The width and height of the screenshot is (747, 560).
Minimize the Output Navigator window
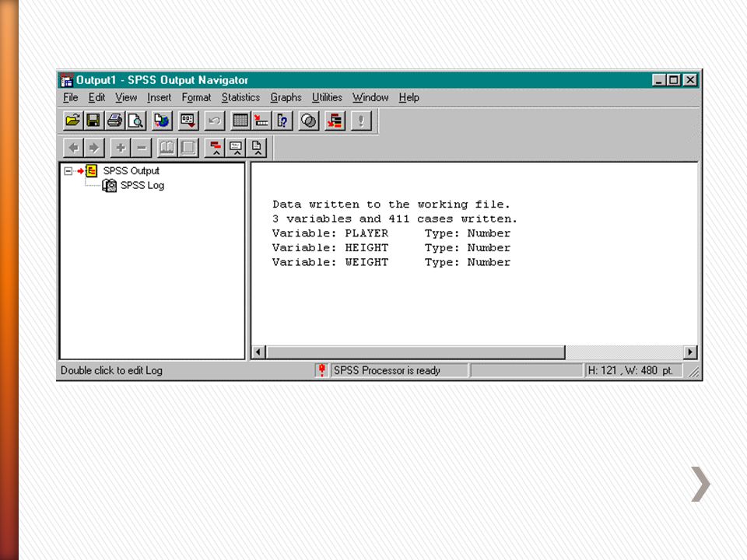tap(658, 80)
